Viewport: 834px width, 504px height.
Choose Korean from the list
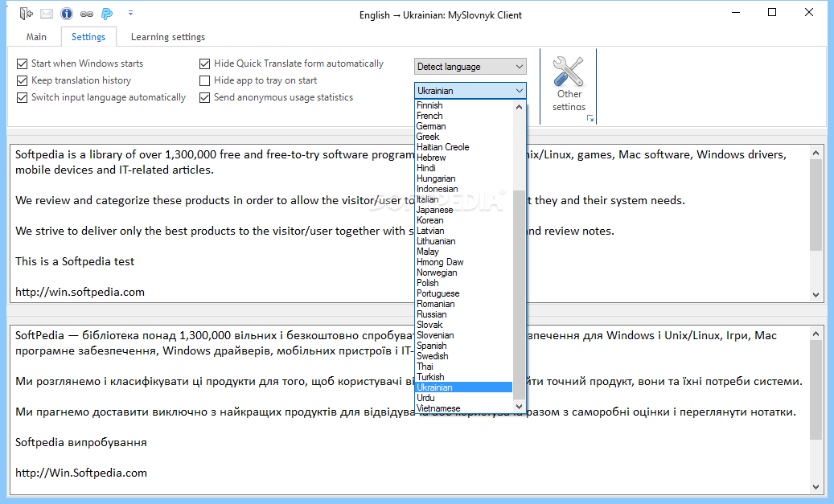(463, 220)
